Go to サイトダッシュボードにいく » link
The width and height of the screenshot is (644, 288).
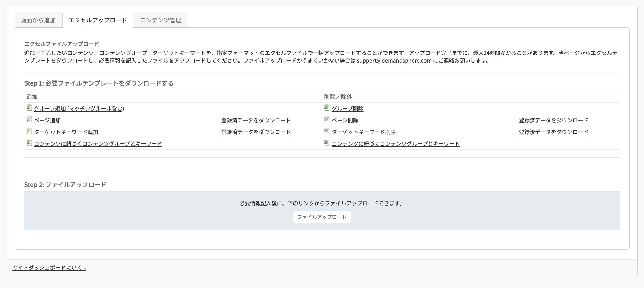(x=49, y=268)
